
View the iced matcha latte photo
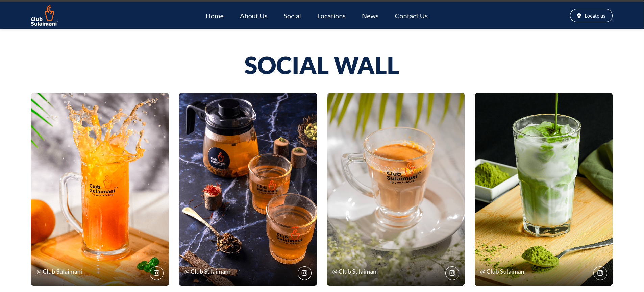point(544,189)
